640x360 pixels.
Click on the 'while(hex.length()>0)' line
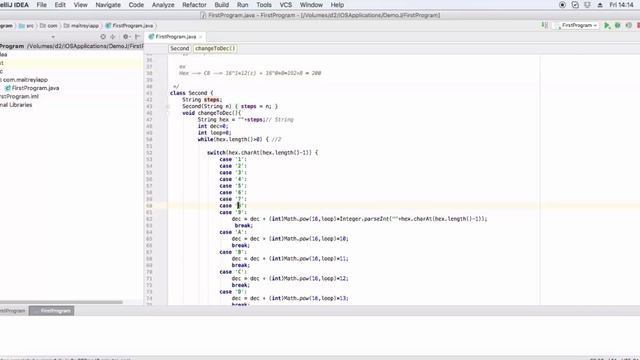coord(240,140)
